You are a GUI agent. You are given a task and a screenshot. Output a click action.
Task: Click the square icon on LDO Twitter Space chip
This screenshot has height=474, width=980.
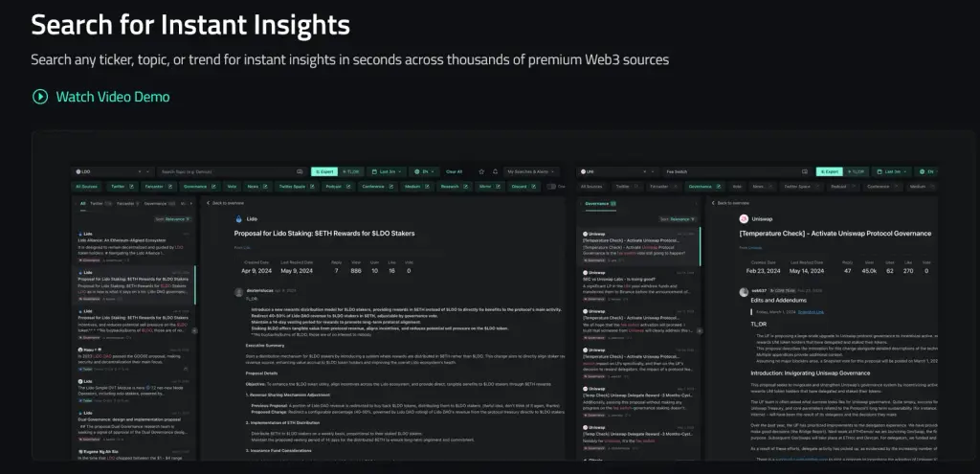pyautogui.click(x=313, y=187)
